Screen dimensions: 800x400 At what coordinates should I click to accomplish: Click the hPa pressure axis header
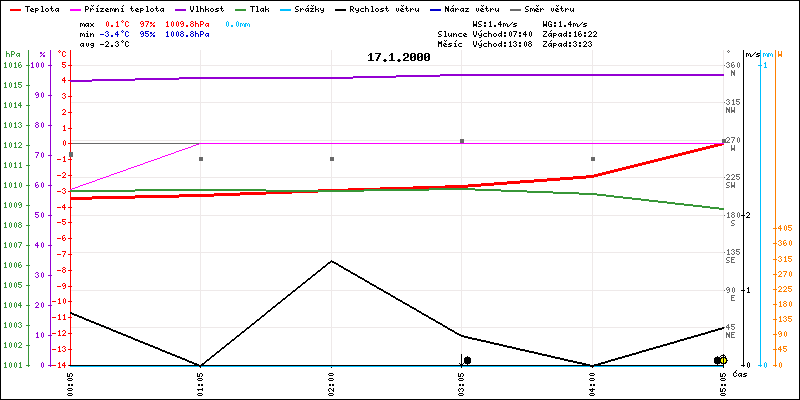coord(12,54)
